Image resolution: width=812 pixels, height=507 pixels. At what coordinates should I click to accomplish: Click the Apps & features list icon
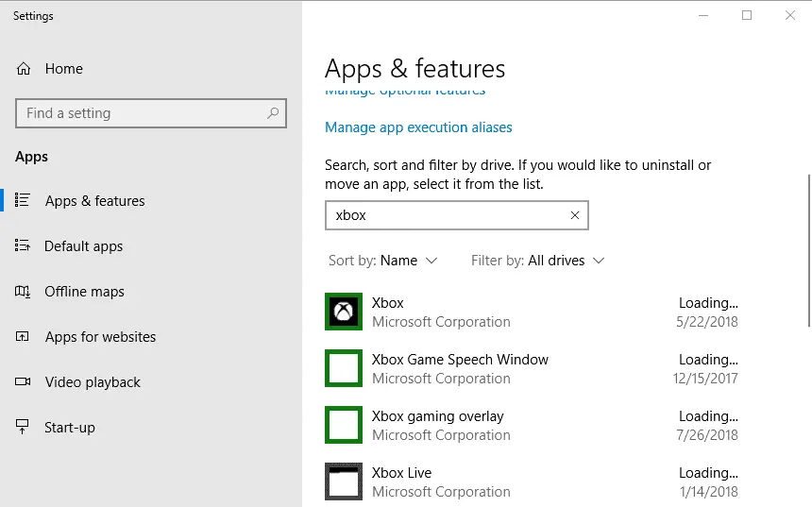[23, 200]
